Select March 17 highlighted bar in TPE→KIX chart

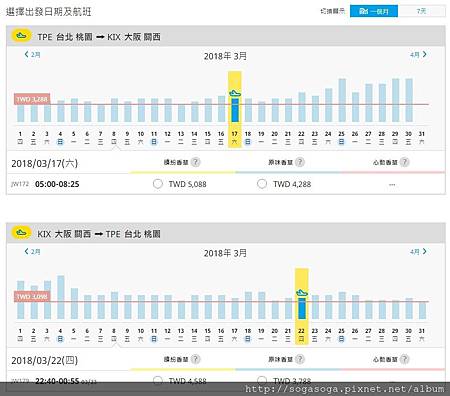click(x=235, y=110)
